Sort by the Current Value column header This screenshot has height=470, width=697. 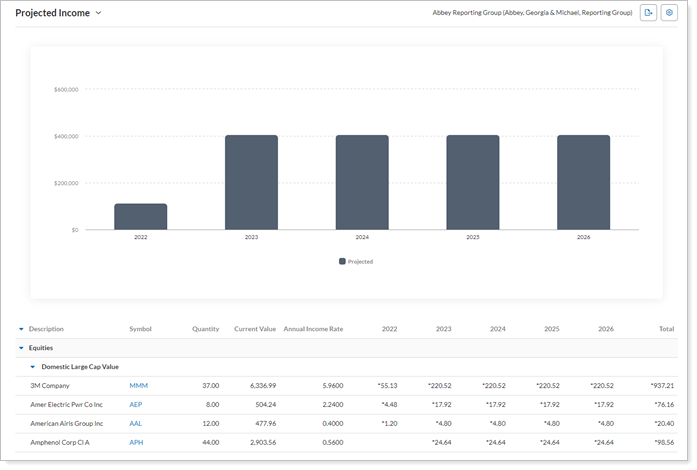(x=255, y=329)
